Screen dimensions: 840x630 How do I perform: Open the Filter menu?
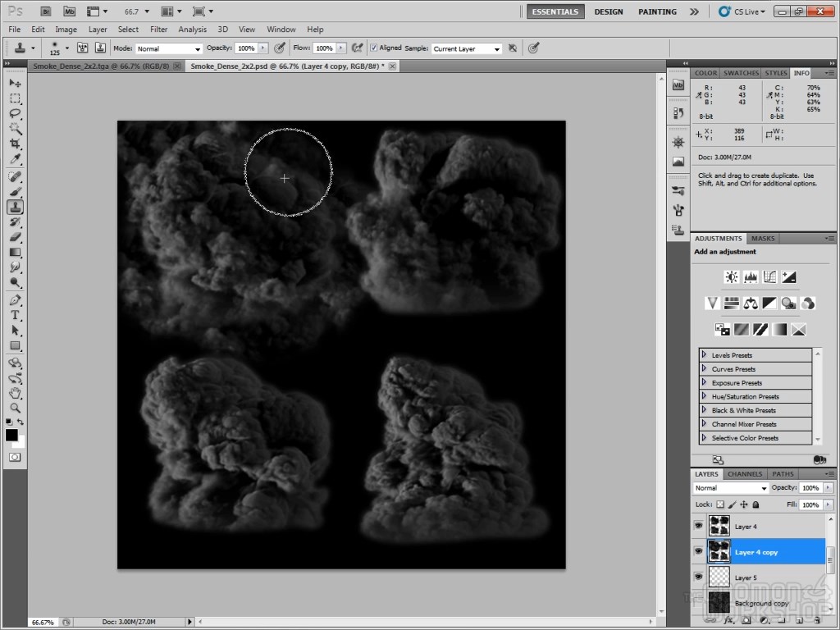point(158,30)
